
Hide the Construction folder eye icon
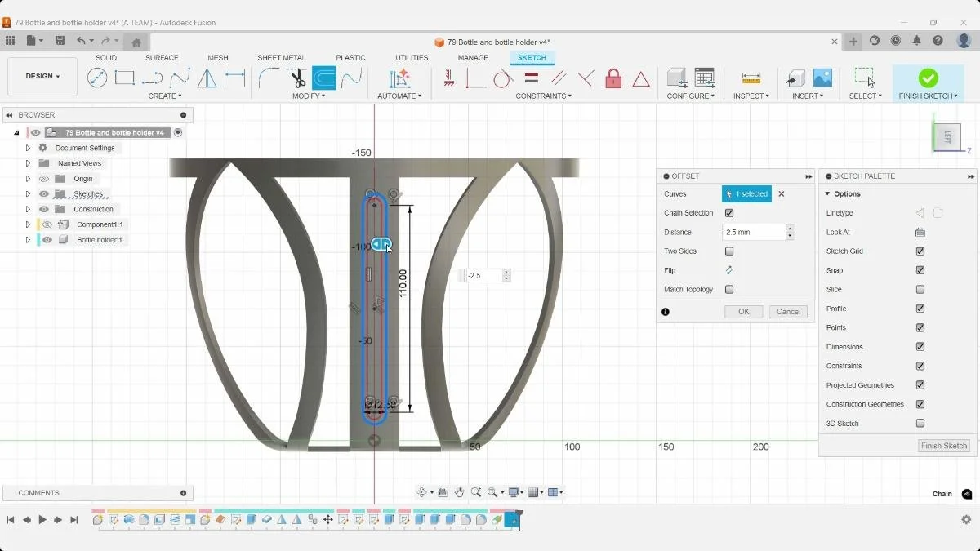click(44, 209)
